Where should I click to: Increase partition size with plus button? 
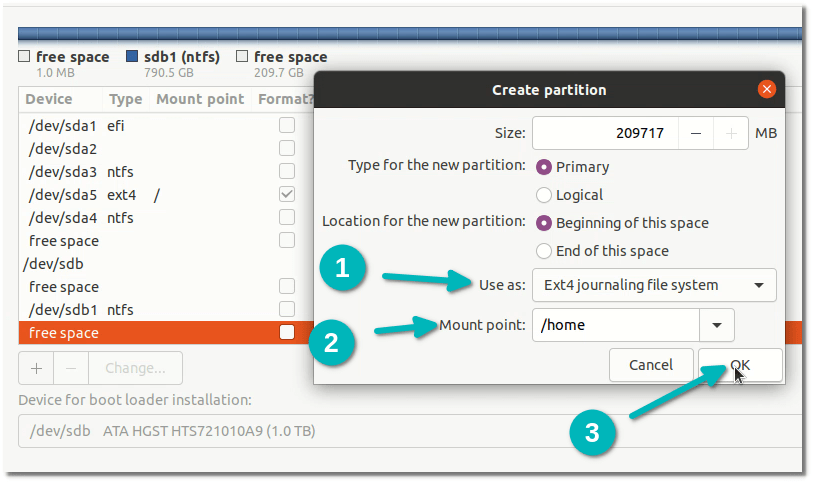731,133
